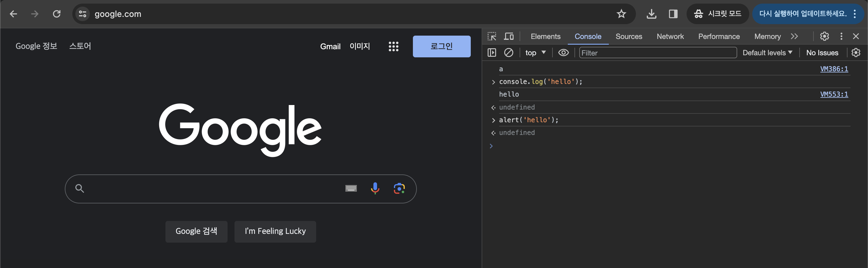Image resolution: width=868 pixels, height=268 pixels.
Task: Start voice search with the microphone
Action: click(375, 188)
